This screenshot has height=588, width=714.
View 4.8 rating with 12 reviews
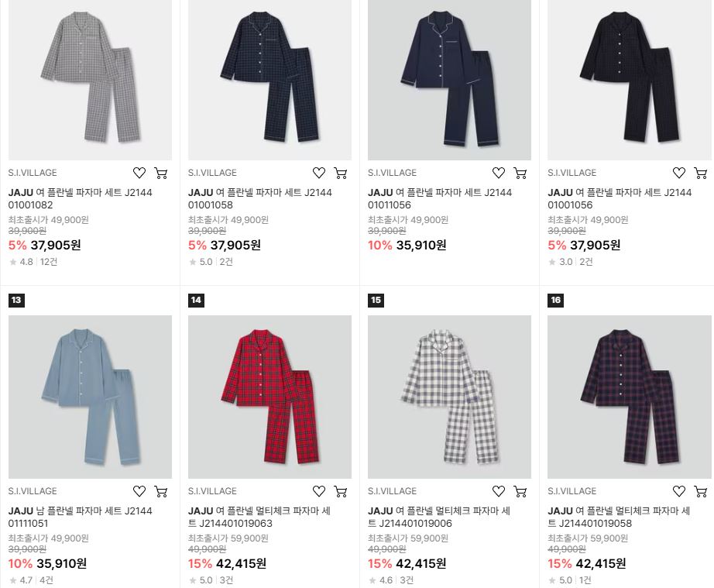(x=33, y=262)
